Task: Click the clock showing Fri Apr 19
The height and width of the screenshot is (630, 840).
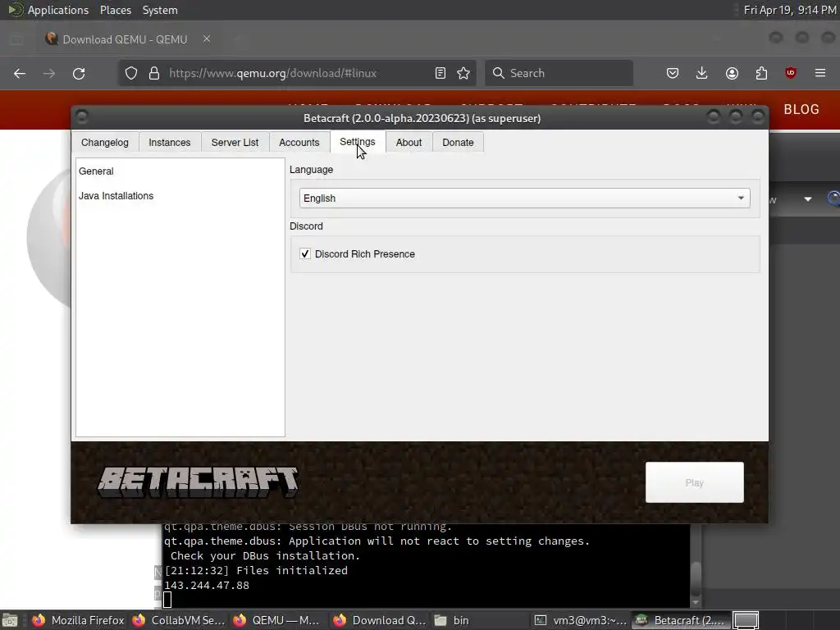Action: (790, 10)
